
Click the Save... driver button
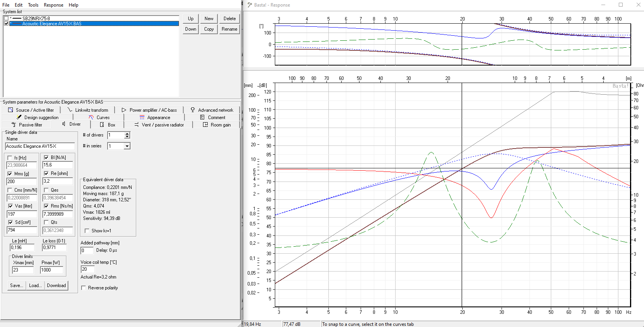tap(17, 285)
